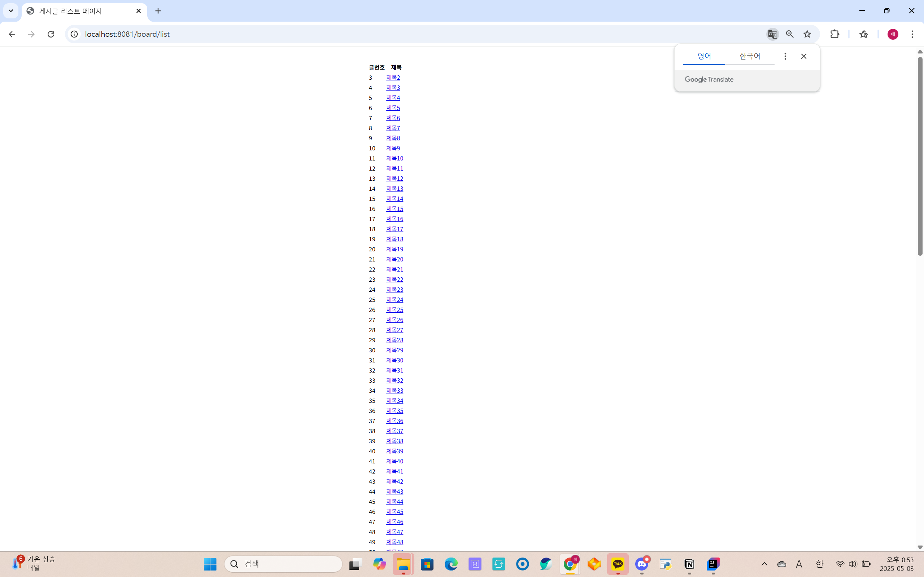Bookmark this page with the star icon
The image size is (924, 577).
(x=807, y=34)
